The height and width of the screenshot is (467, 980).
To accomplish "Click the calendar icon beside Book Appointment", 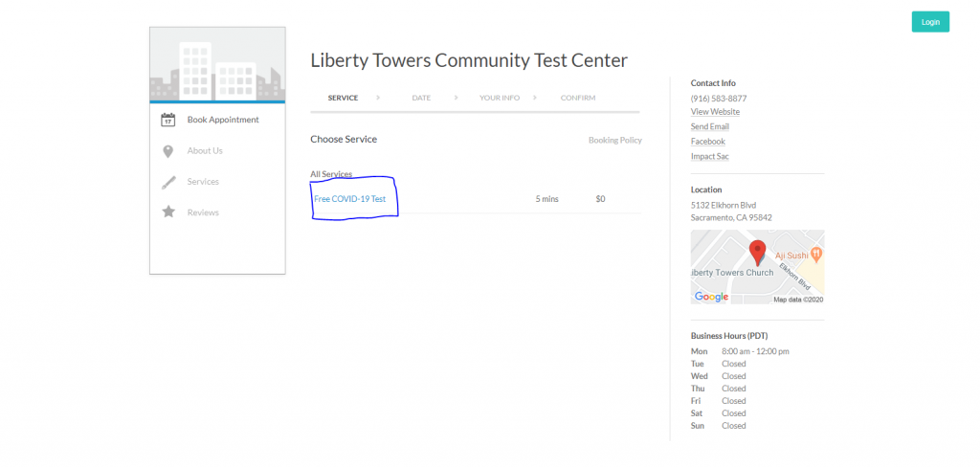I will pyautogui.click(x=168, y=121).
